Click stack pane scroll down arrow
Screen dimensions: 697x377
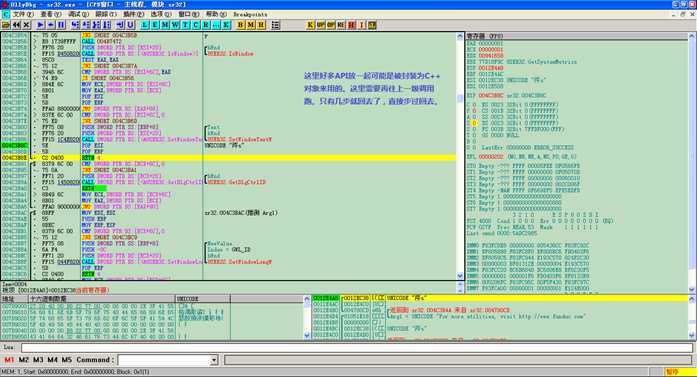coord(692,335)
